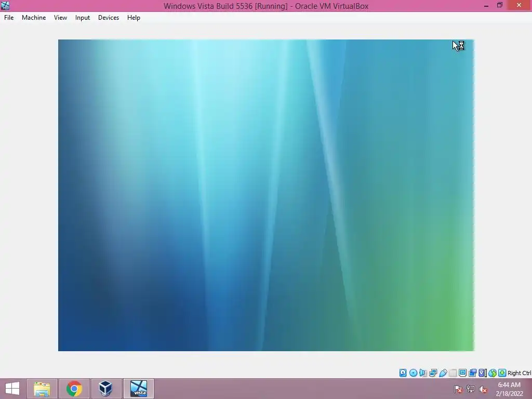The image size is (532, 399).
Task: Open the View menu
Action: click(60, 18)
